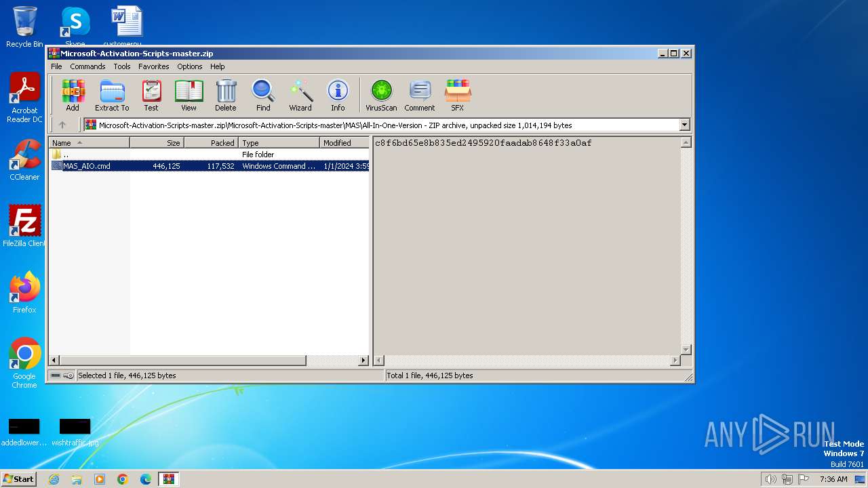Select the Acrobat Reader DC desktop icon
The height and width of the screenshot is (488, 868).
pyautogui.click(x=24, y=98)
